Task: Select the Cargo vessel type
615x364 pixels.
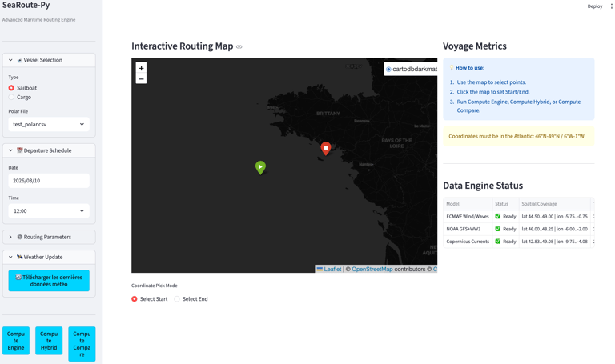Action: 11,97
